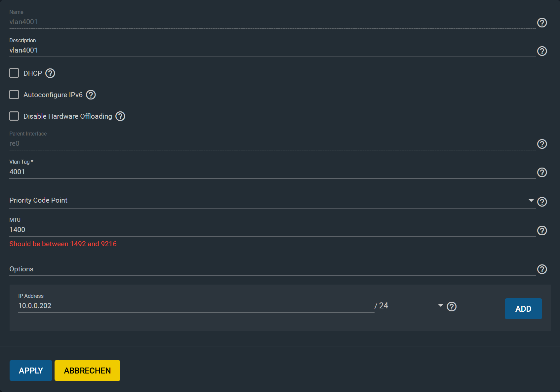Open the Options field help icon
This screenshot has height=392, width=560.
pos(542,269)
